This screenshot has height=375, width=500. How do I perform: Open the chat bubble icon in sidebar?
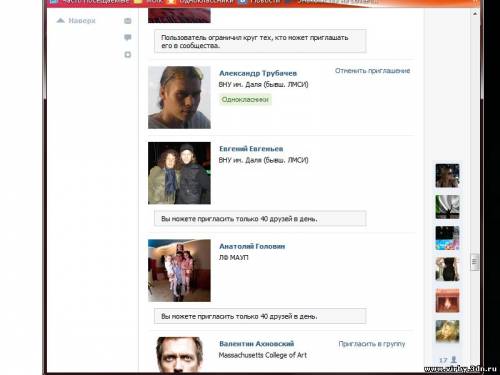pos(128,37)
